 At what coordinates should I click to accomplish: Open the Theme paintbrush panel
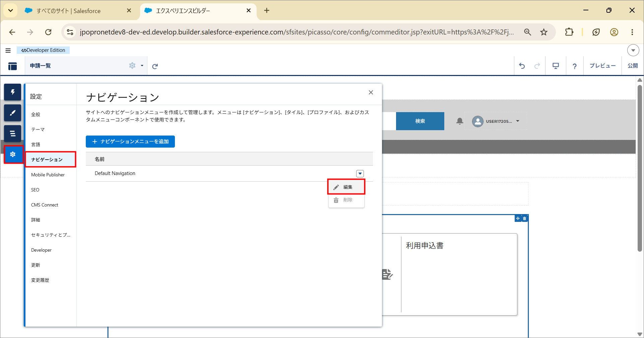pos(13,113)
